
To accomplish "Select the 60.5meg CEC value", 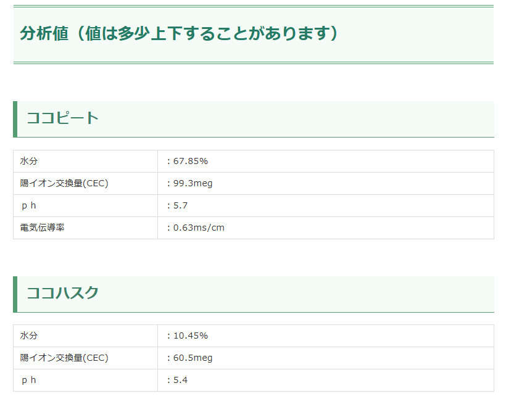I will point(193,358).
